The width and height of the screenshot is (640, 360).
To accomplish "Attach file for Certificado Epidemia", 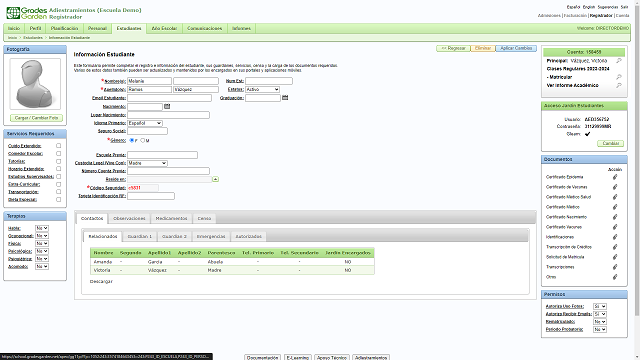I will (615, 177).
